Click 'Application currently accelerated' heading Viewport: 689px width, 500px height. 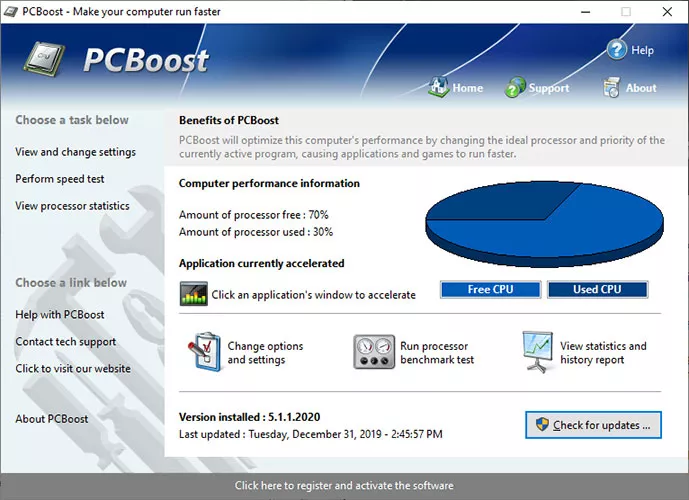click(261, 264)
